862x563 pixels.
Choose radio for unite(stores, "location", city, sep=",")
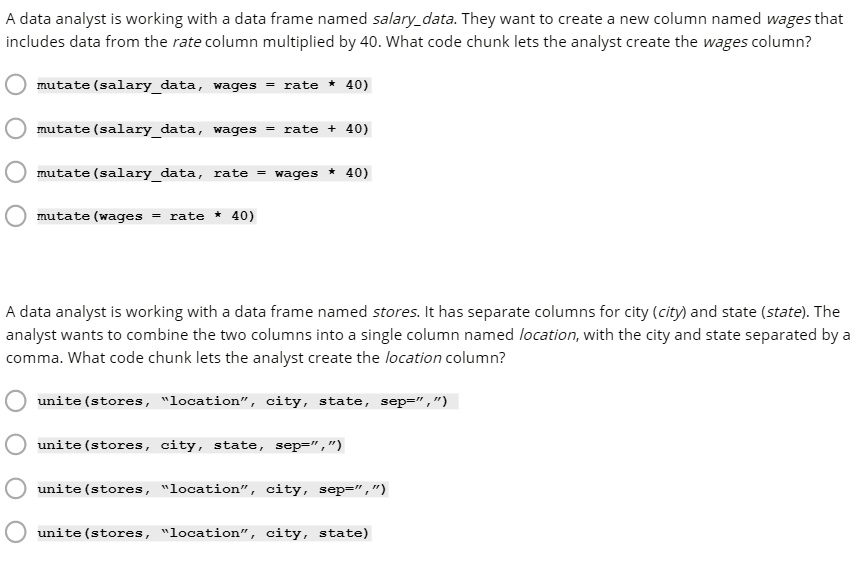pos(15,489)
